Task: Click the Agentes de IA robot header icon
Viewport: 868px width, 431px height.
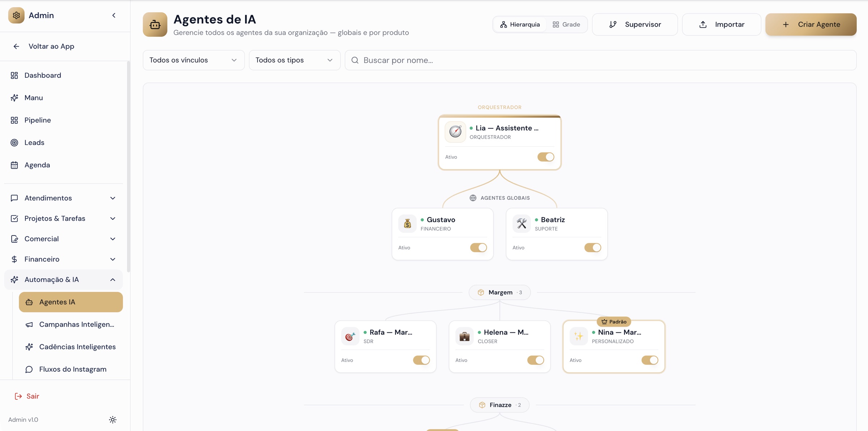Action: coord(155,25)
